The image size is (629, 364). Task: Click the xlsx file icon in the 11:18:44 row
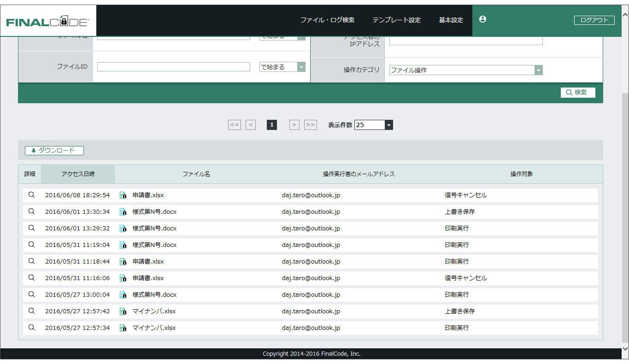[x=123, y=262]
